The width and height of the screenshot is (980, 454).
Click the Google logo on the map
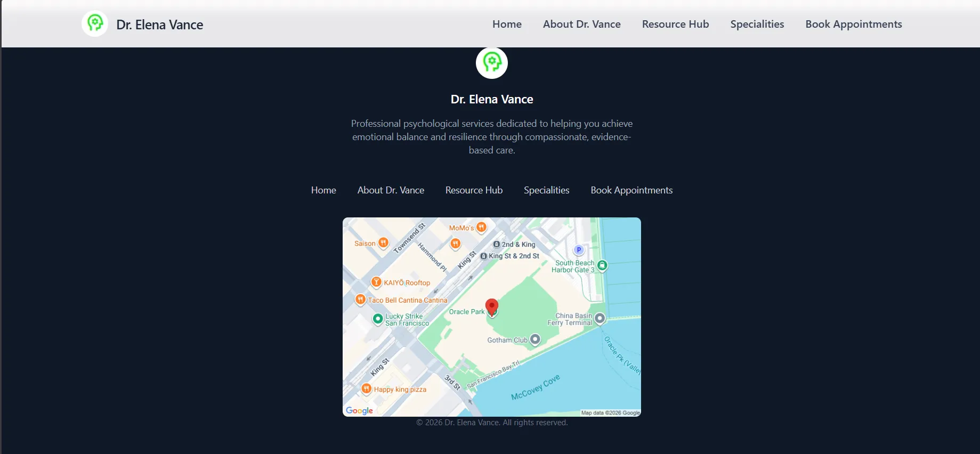click(359, 410)
